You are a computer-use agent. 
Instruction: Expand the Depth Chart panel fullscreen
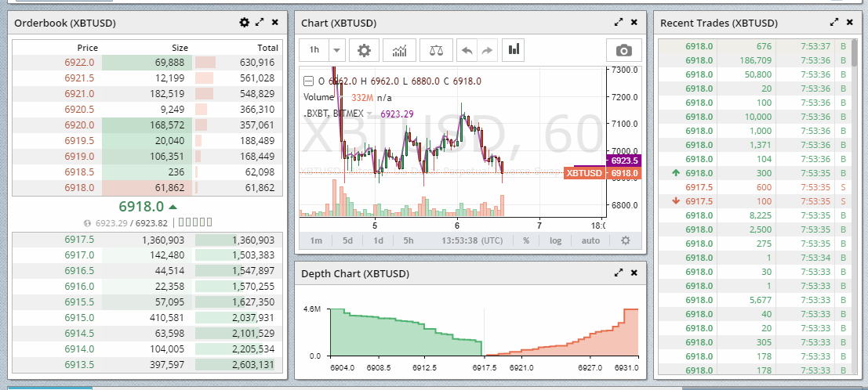[619, 273]
